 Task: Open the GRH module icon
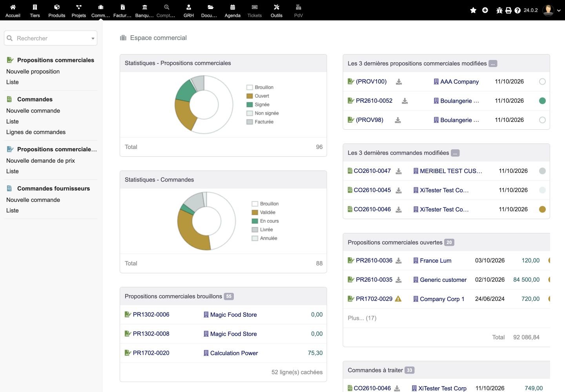(x=189, y=7)
